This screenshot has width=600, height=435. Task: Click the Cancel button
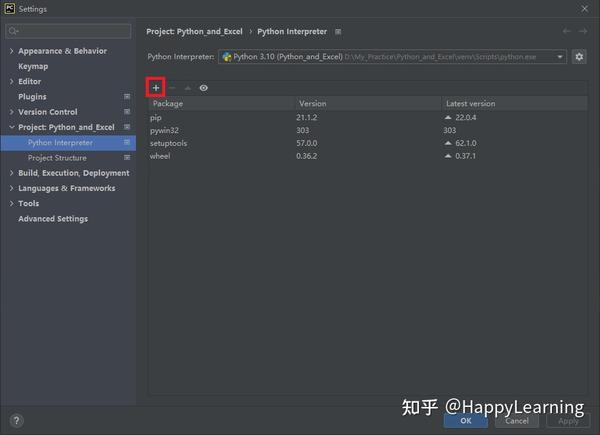(x=517, y=421)
